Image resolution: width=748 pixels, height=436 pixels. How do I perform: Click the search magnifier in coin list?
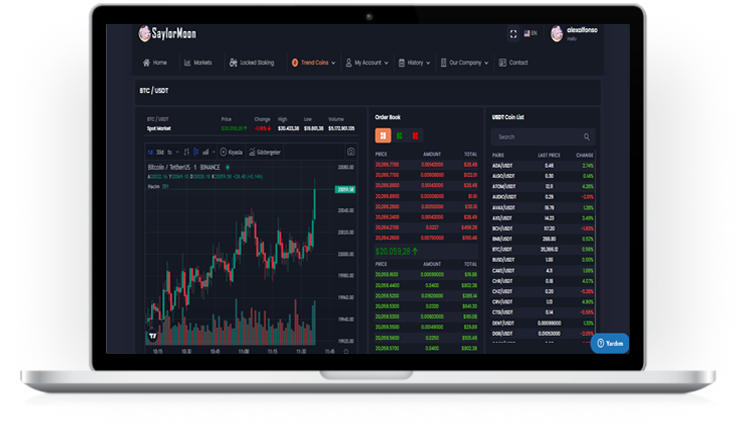click(586, 136)
